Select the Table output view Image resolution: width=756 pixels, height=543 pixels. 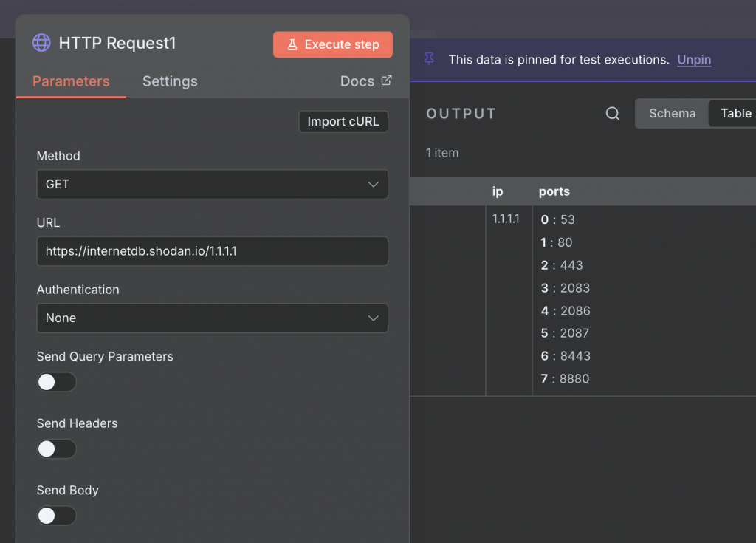pyautogui.click(x=735, y=113)
